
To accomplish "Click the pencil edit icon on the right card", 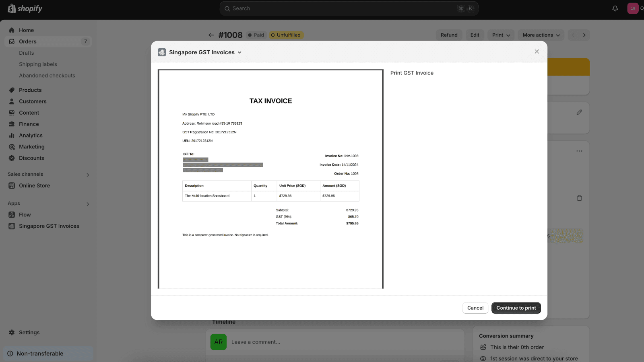I will (x=579, y=112).
